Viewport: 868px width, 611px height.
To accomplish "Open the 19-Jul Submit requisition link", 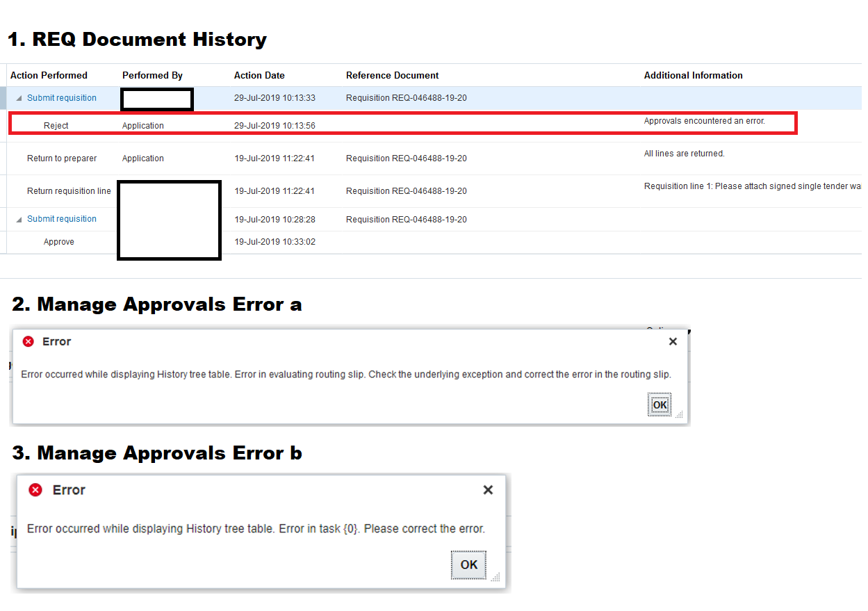I will tap(61, 218).
